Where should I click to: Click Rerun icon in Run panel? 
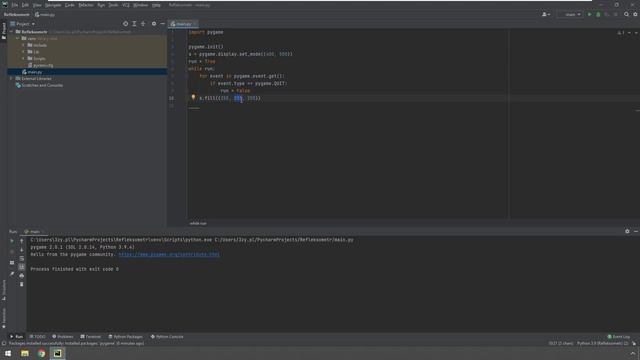(12, 241)
